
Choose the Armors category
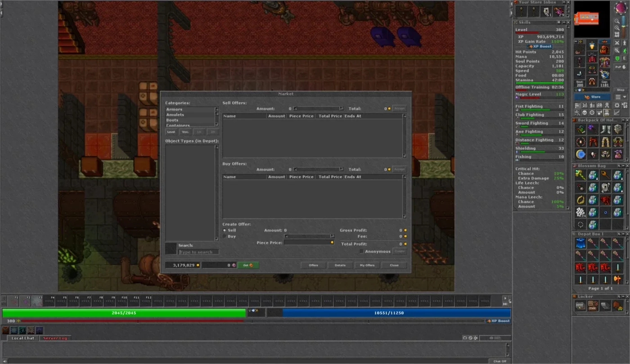[191, 110]
